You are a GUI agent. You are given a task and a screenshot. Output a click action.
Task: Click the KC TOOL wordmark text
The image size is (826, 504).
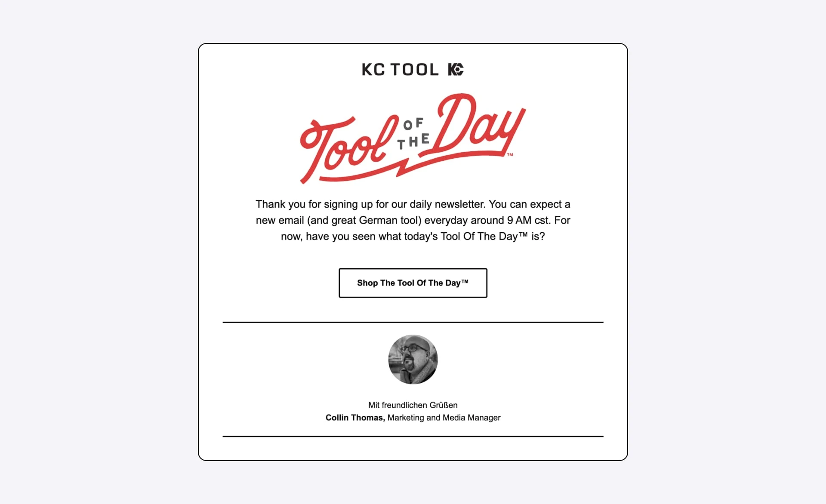pos(400,70)
